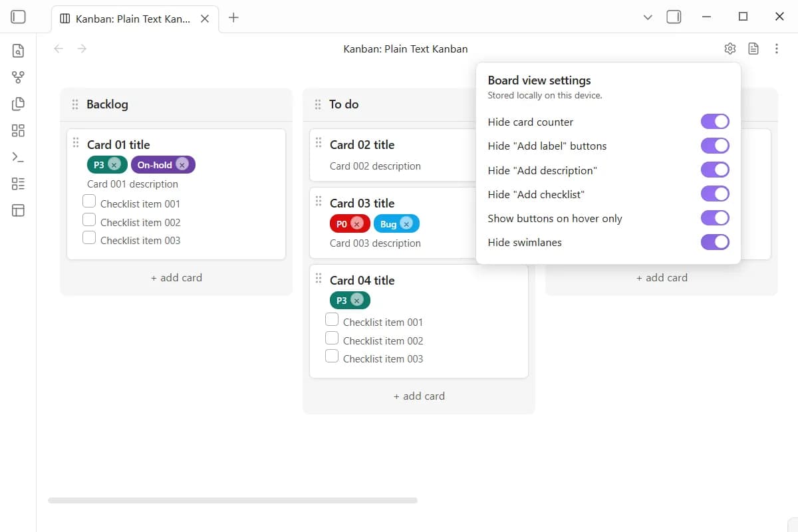Navigate forward with right arrow
The width and height of the screenshot is (798, 532).
click(82, 49)
